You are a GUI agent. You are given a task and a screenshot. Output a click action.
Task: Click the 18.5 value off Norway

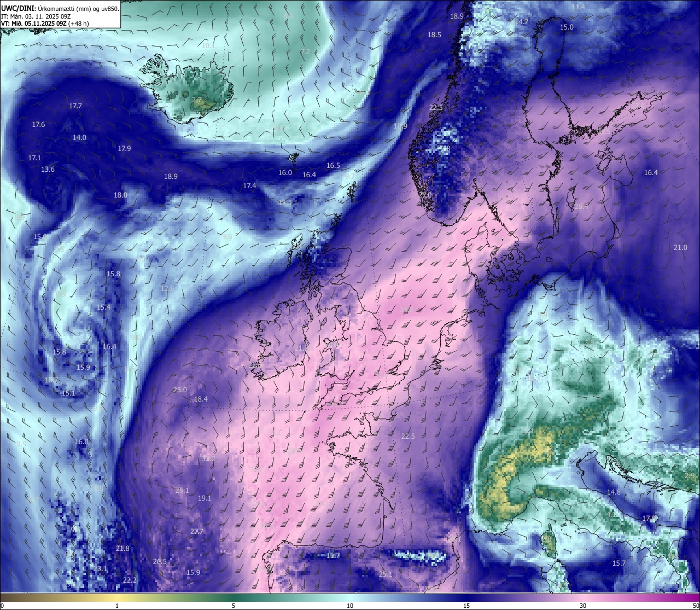pos(434,35)
